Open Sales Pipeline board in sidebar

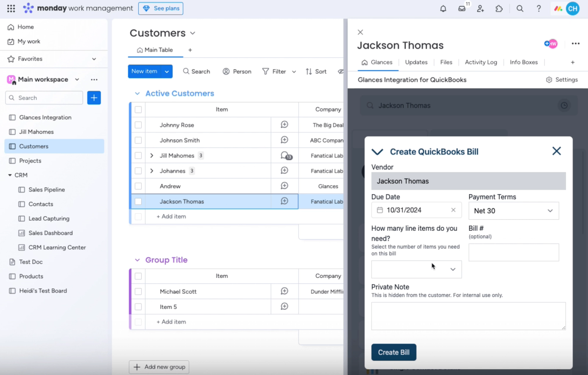[x=47, y=190]
